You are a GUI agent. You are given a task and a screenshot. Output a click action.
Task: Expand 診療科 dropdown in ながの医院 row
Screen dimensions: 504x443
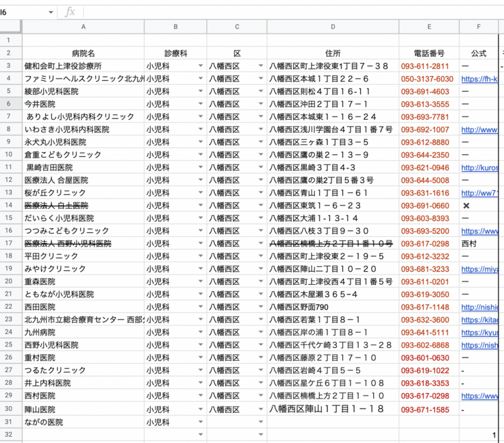(201, 422)
